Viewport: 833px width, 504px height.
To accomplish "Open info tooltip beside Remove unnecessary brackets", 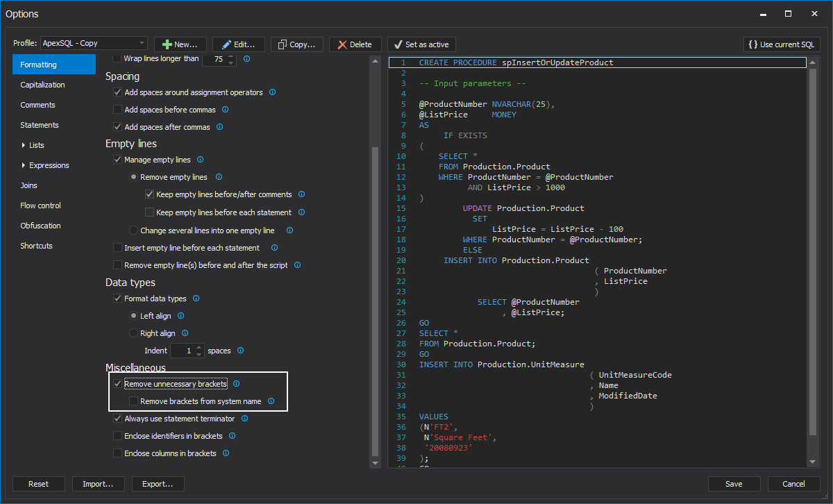I will 236,383.
